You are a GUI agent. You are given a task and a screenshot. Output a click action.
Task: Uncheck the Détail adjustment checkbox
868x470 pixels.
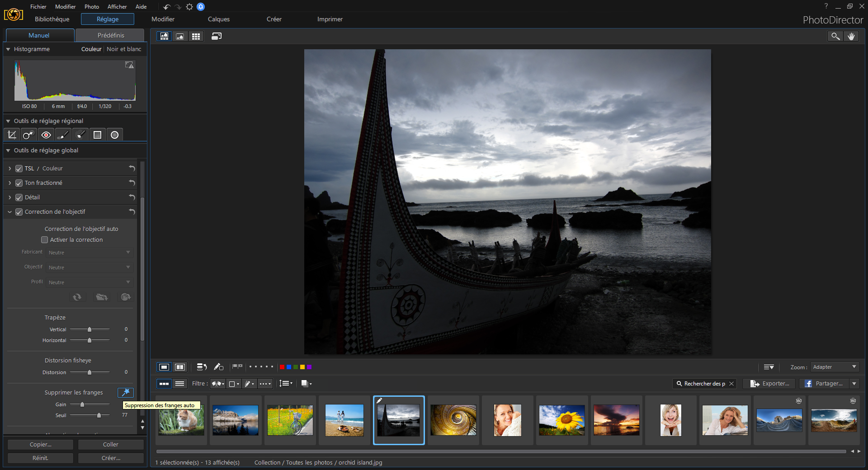click(19, 197)
